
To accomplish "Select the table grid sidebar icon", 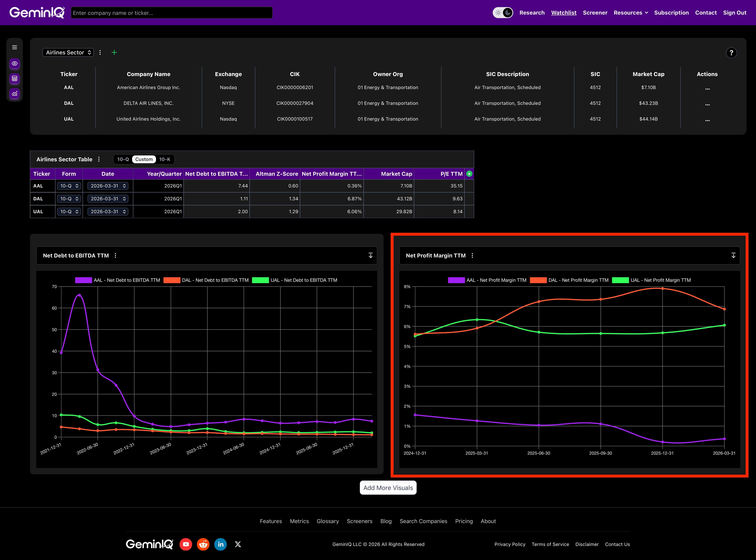I will pos(15,79).
